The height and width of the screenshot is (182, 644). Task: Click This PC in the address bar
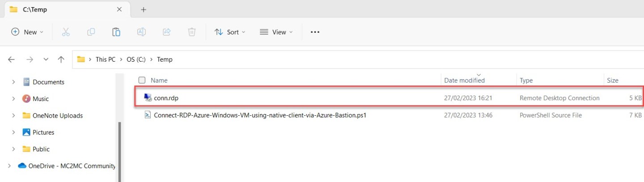pos(105,59)
